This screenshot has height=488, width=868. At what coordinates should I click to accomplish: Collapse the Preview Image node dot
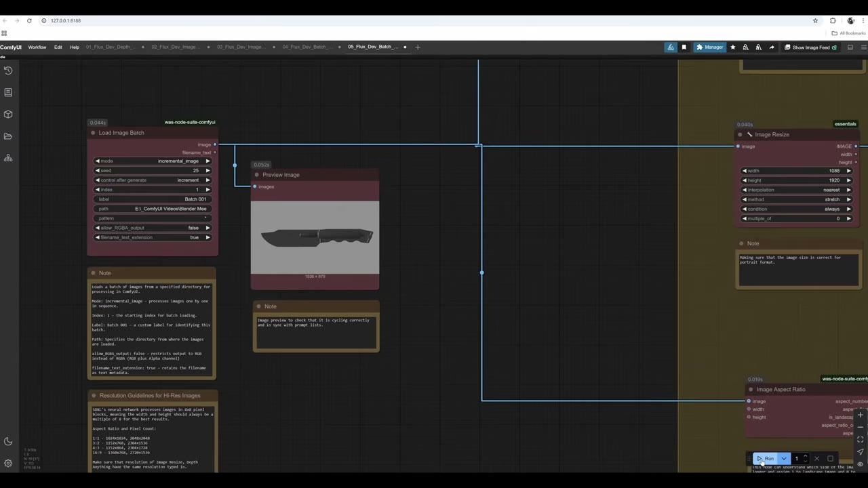tap(257, 175)
